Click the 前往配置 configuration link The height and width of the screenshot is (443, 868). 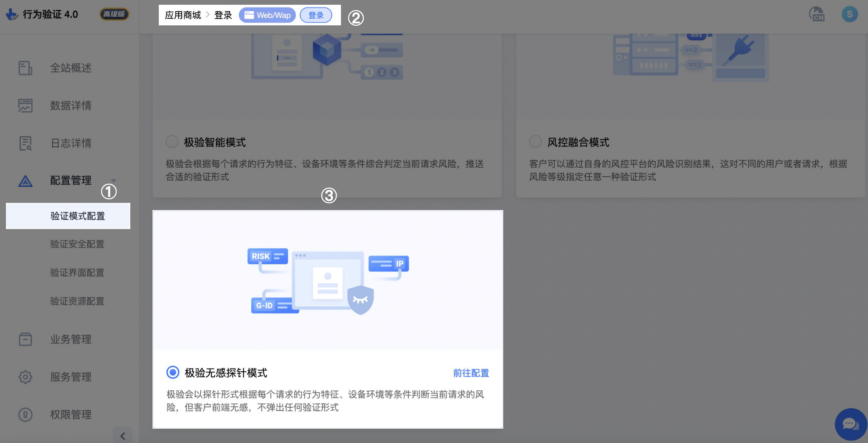click(x=470, y=373)
